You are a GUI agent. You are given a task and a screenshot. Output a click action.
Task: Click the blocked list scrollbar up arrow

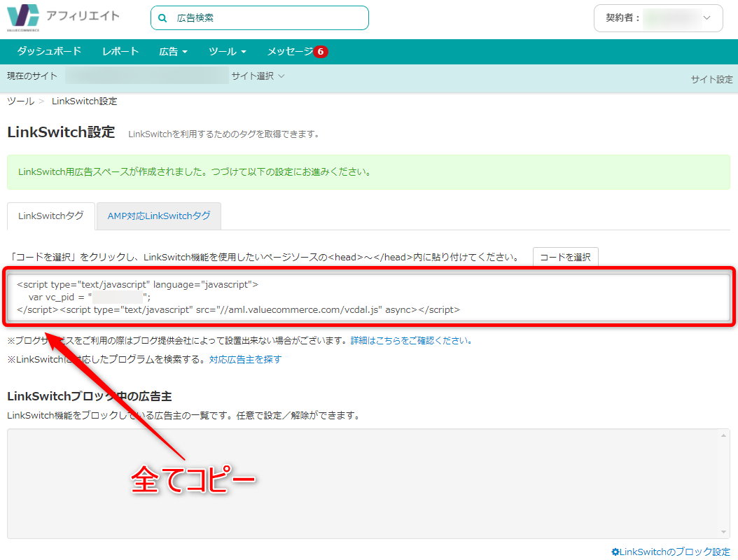coord(723,435)
